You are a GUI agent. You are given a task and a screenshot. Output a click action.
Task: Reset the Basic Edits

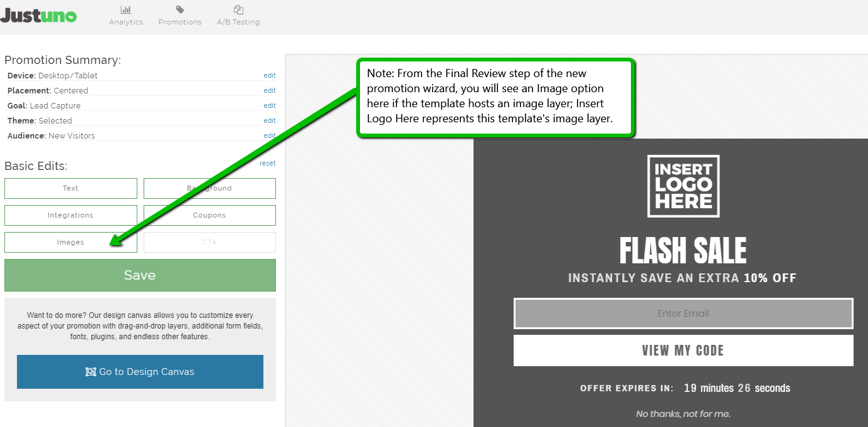tap(267, 164)
